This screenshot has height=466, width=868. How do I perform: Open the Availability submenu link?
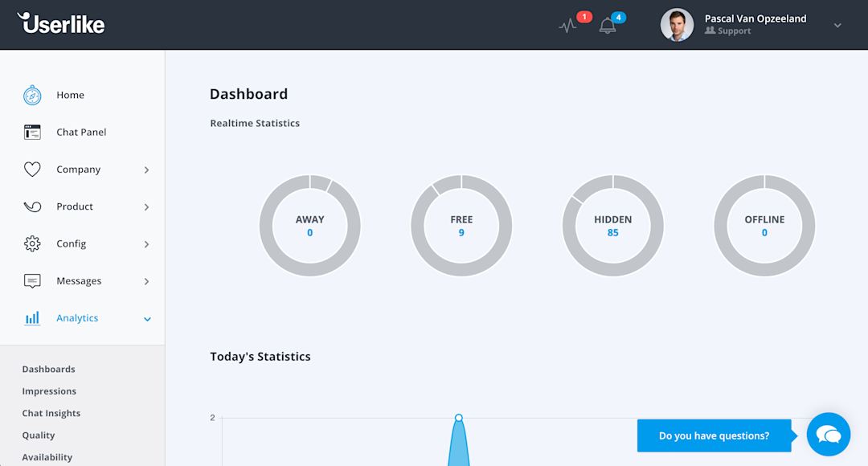[x=47, y=458]
